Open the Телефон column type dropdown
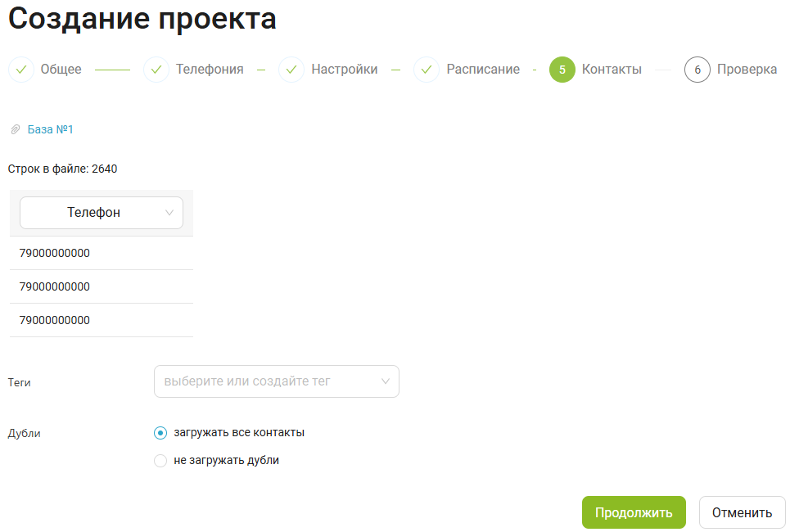The height and width of the screenshot is (532, 799). click(x=101, y=213)
